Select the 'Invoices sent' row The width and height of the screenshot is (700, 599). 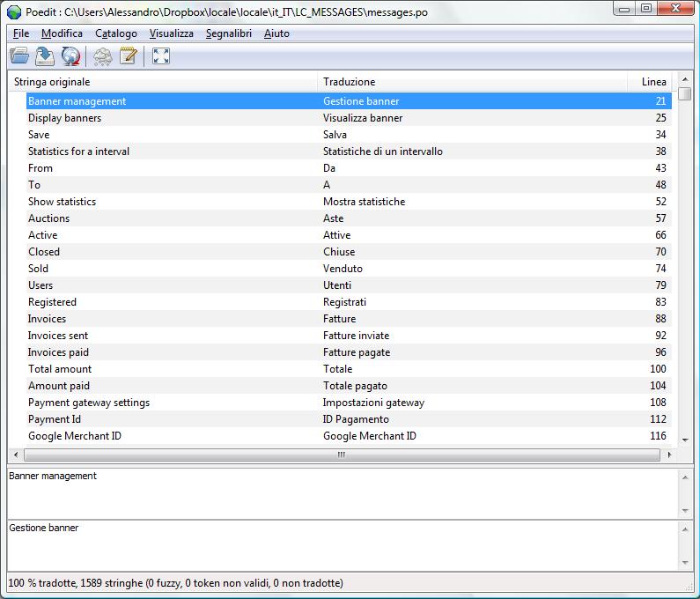[x=349, y=336]
